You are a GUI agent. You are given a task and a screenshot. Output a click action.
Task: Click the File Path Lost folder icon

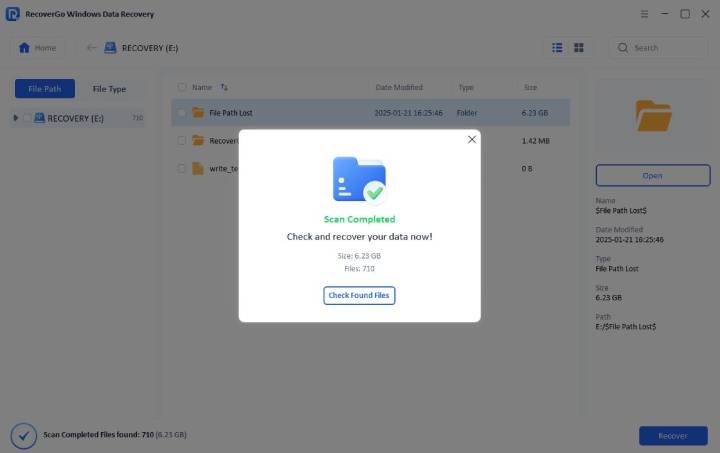click(x=198, y=113)
